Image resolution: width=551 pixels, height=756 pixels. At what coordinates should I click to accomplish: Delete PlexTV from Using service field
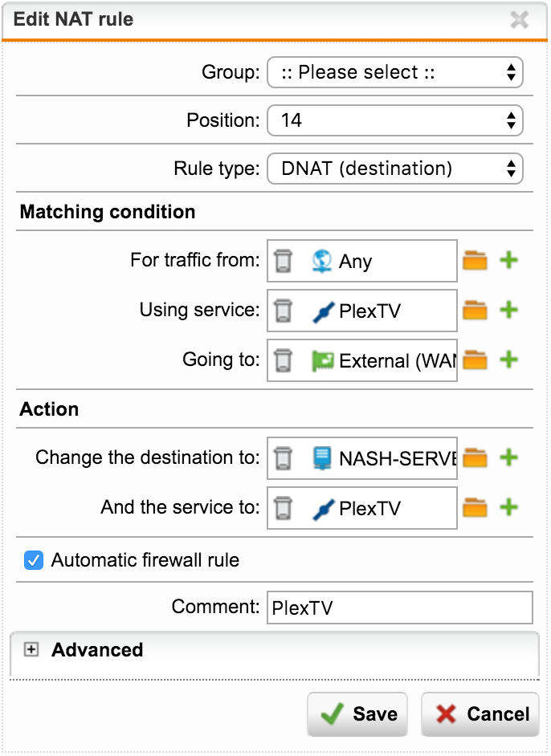point(283,311)
